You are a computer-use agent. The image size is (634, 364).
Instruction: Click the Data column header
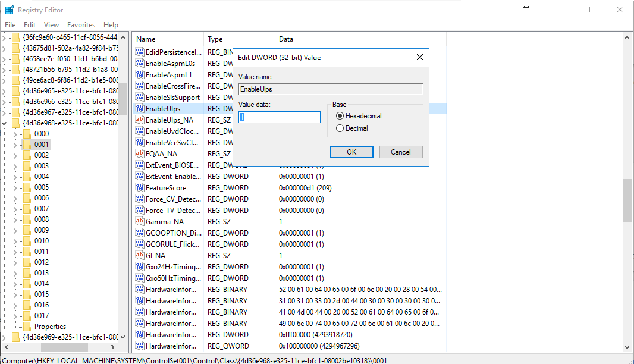tap(360, 39)
